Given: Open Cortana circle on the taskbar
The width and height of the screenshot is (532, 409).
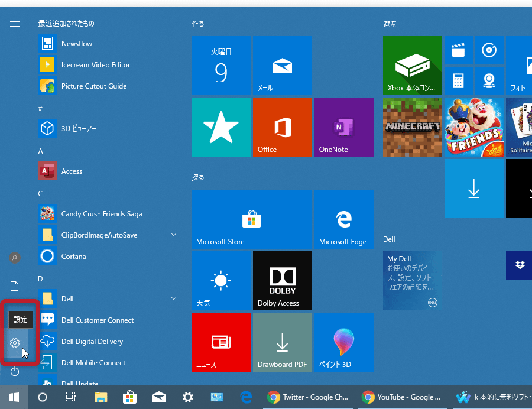Looking at the screenshot, I should (43, 397).
